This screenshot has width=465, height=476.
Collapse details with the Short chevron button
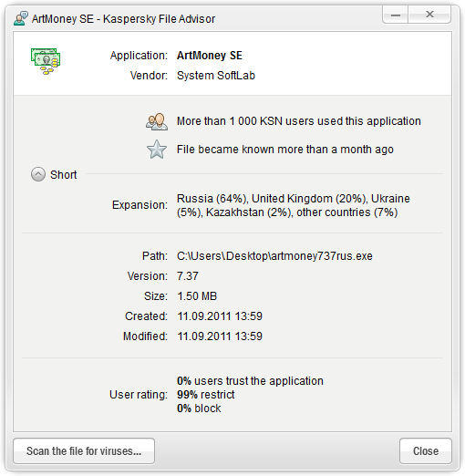coord(38,174)
